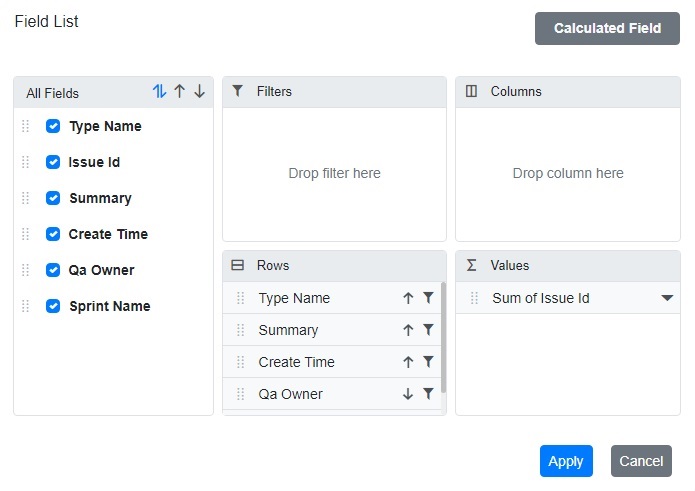Click the Drop filter here area

click(334, 173)
